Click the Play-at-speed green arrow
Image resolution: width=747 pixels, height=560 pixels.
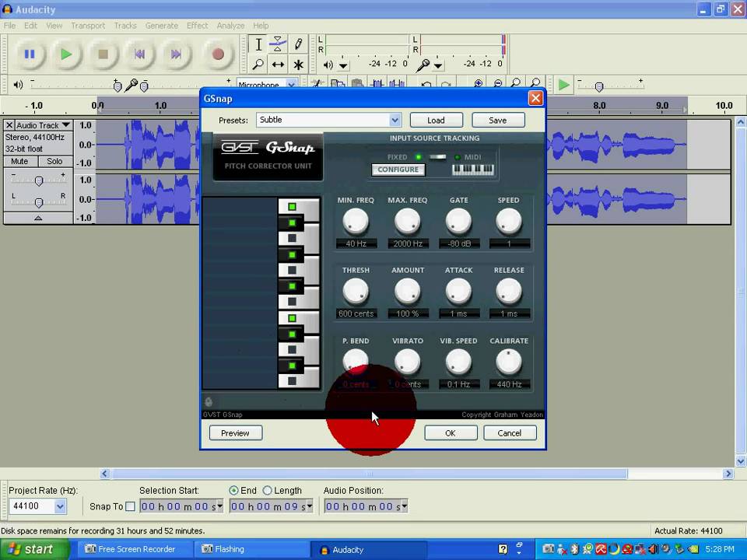(564, 86)
